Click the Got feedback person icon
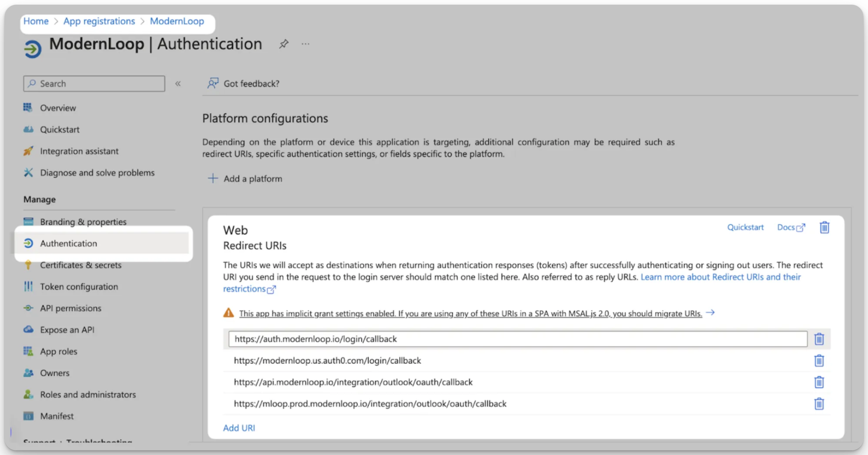Viewport: 868px width, 455px height. point(213,83)
